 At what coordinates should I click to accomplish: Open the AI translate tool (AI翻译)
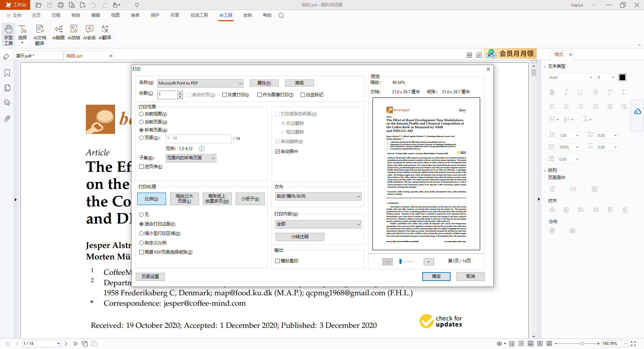point(105,32)
